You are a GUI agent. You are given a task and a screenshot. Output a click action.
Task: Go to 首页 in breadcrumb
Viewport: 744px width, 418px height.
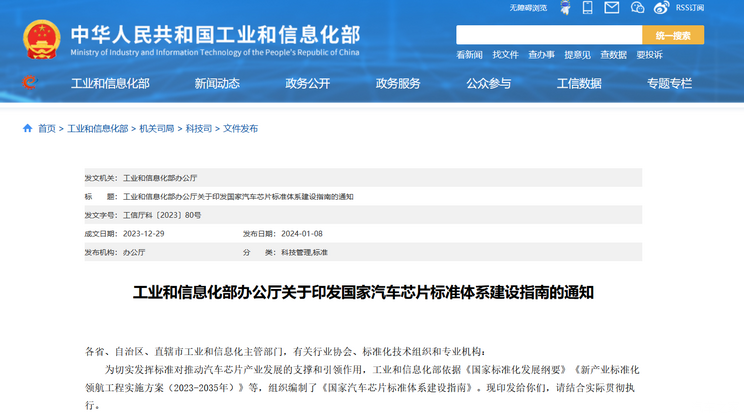[x=46, y=129]
